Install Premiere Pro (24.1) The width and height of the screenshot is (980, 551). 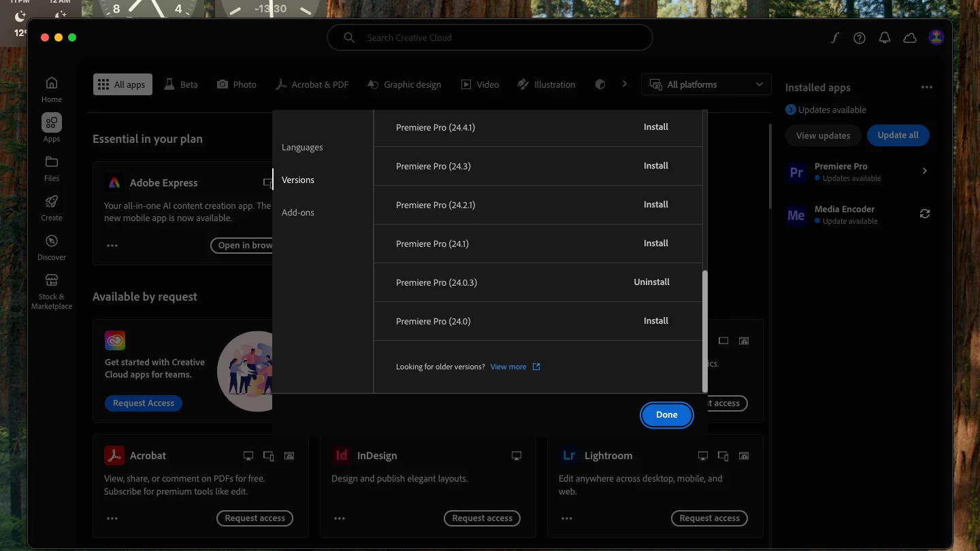point(656,243)
